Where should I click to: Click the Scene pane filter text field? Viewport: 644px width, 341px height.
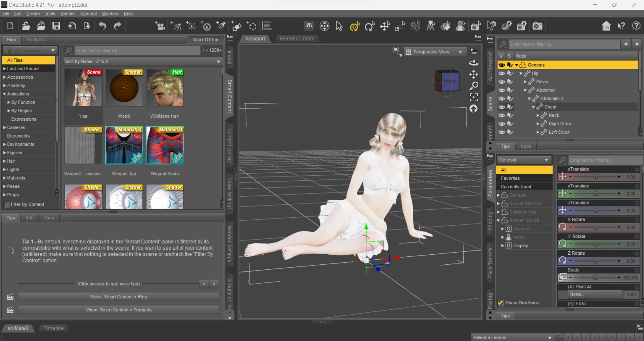pos(564,44)
